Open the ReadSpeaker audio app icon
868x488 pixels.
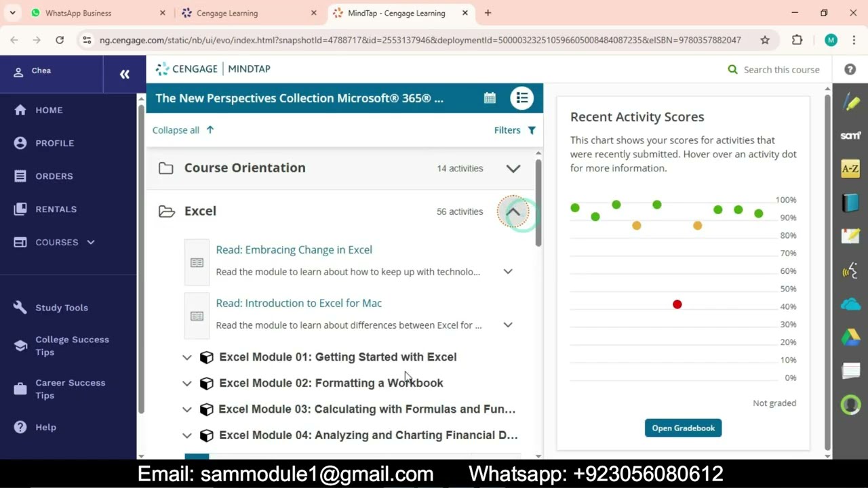(850, 270)
